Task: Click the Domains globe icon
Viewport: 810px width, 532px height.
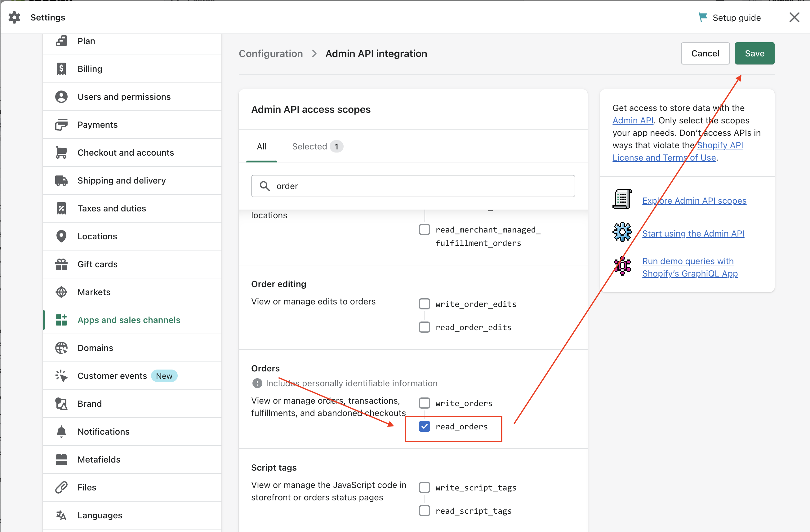Action: click(x=61, y=348)
